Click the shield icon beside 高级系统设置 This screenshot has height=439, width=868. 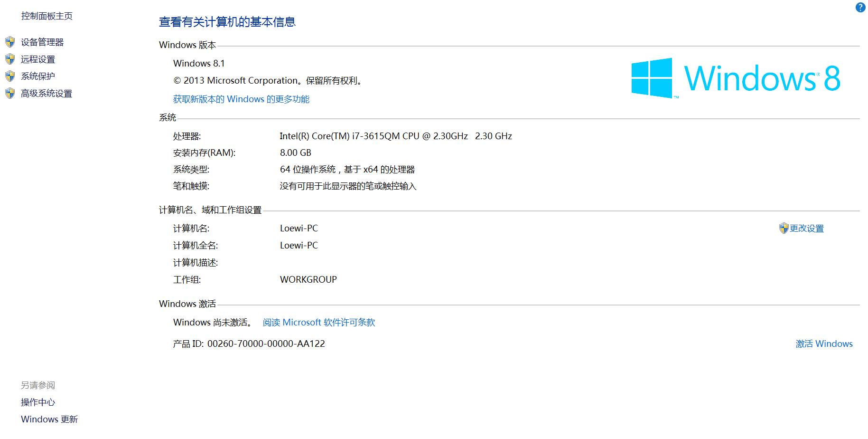tap(10, 93)
